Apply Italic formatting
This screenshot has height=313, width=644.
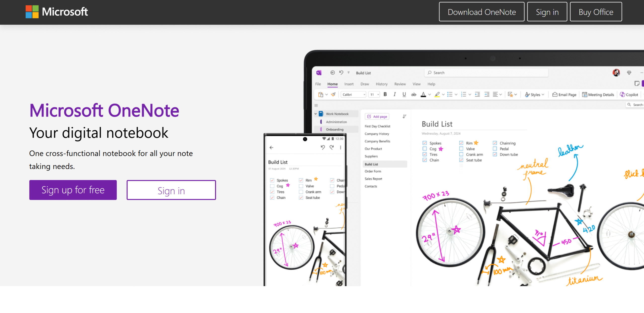point(395,94)
